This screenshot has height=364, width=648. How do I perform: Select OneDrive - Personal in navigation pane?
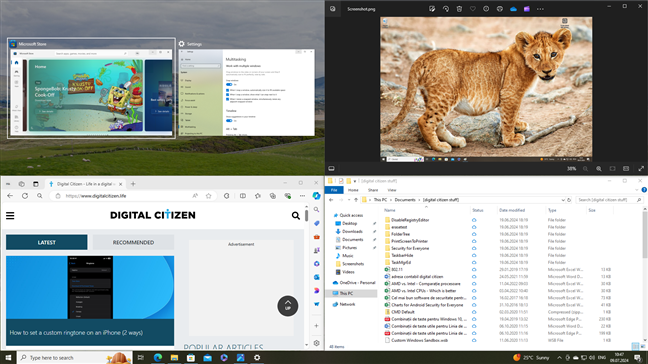click(x=357, y=283)
